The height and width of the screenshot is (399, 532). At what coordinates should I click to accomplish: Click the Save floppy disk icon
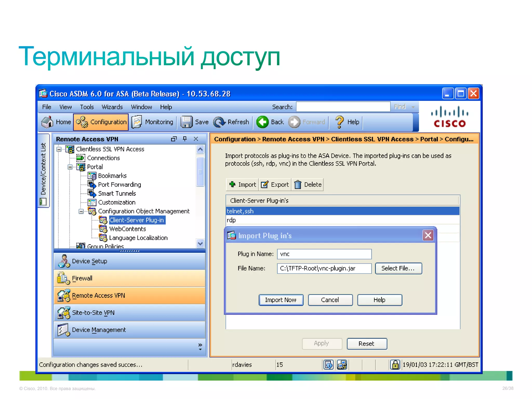[187, 122]
